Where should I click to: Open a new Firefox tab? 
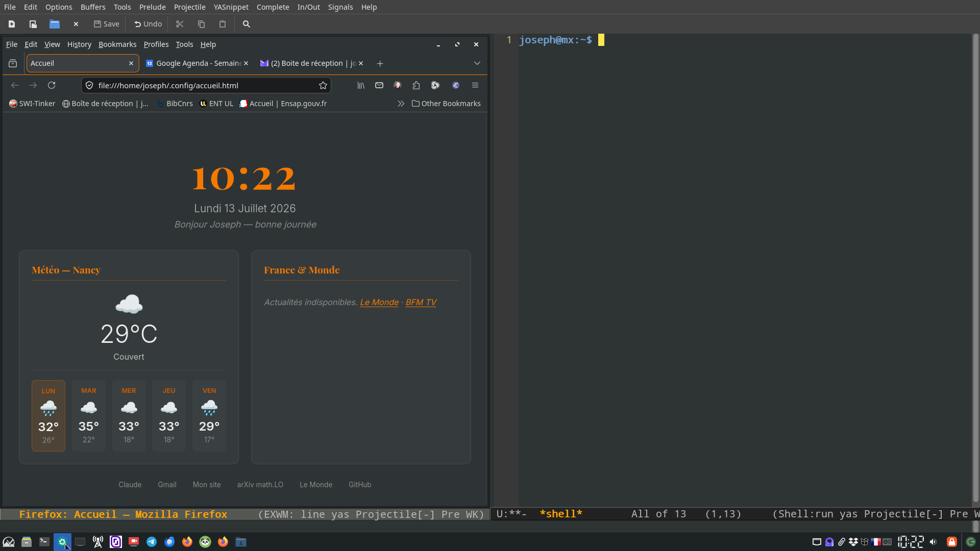coord(380,63)
